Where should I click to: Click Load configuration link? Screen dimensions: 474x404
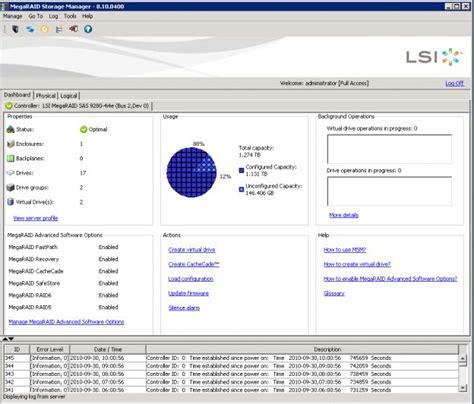(x=191, y=279)
